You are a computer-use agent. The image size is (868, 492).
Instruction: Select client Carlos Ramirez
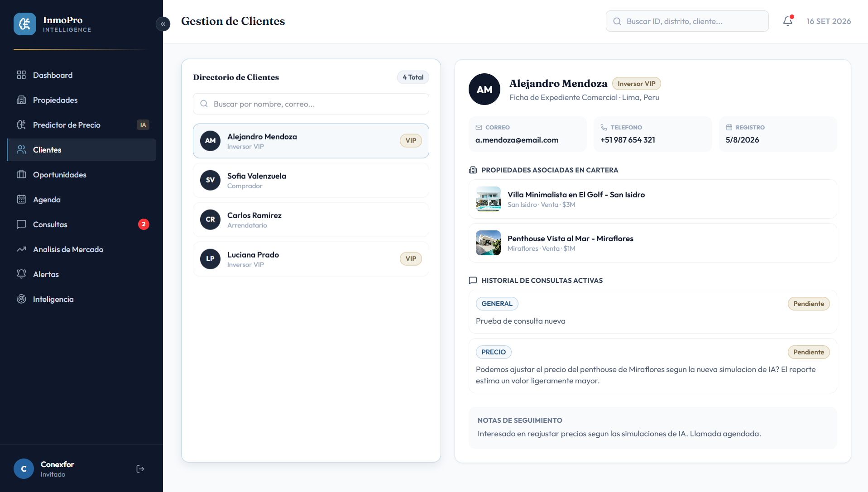coord(311,220)
